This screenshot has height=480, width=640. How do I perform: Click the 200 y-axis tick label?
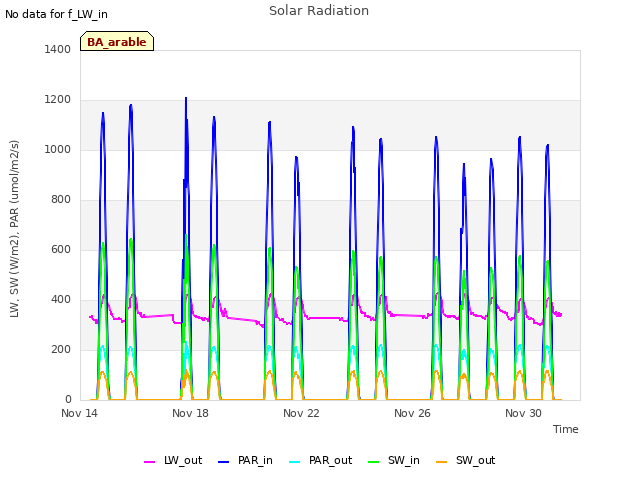pos(61,349)
